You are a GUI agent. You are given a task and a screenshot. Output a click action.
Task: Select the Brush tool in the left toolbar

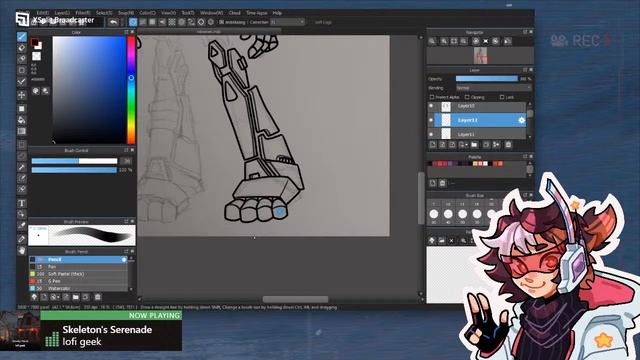click(22, 37)
